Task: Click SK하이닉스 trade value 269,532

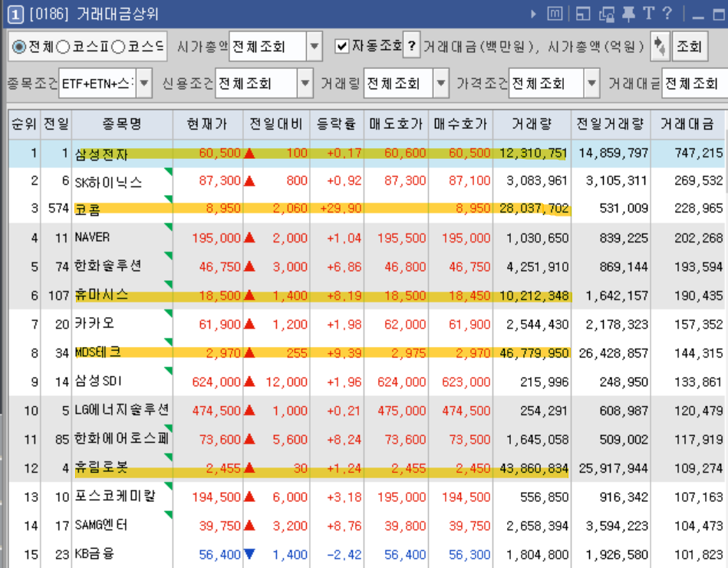Action: [x=699, y=180]
